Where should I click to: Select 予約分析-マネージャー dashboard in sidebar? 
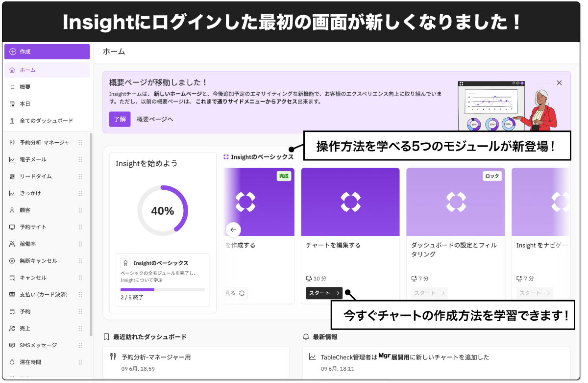pos(45,143)
